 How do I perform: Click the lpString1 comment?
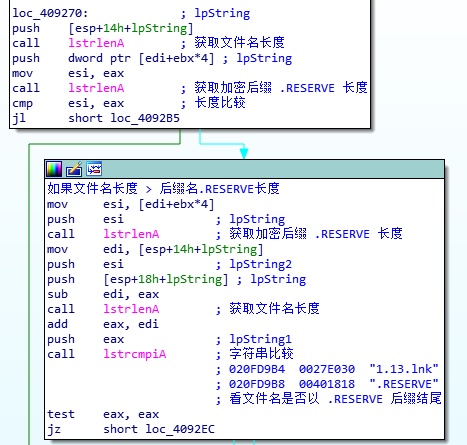pyautogui.click(x=260, y=339)
